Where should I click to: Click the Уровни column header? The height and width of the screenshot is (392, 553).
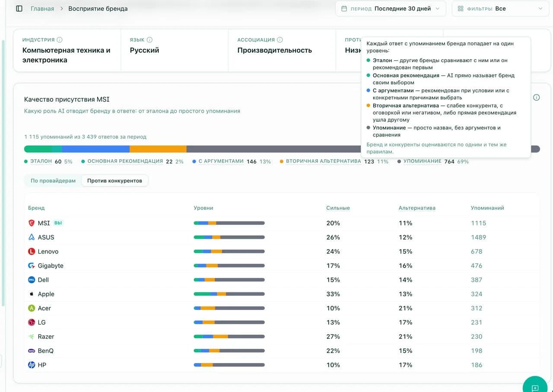click(203, 208)
